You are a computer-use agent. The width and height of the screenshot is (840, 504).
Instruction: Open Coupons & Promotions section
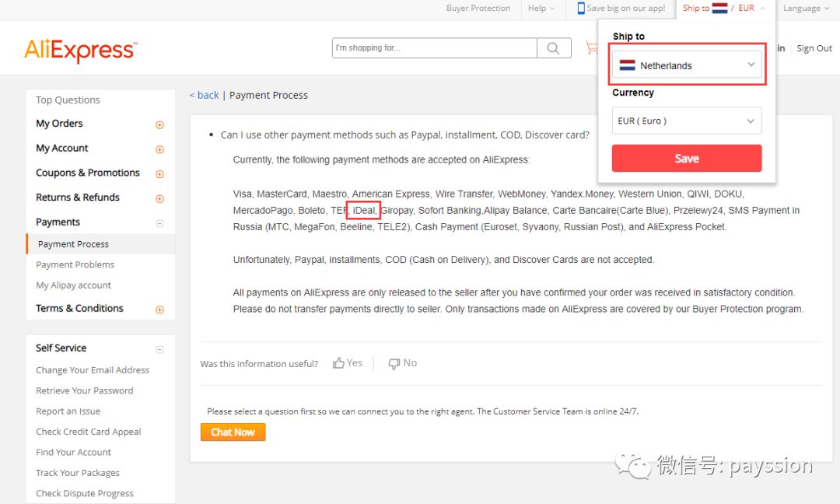88,173
